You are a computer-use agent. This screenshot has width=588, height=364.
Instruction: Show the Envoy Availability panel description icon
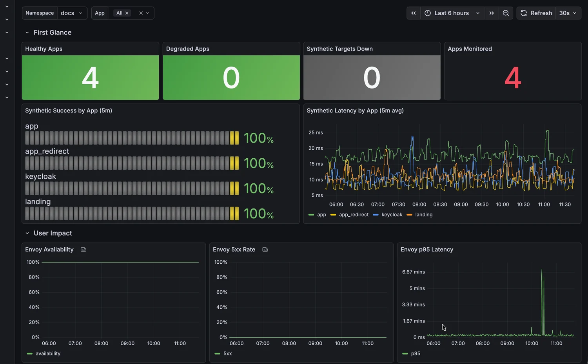pyautogui.click(x=83, y=250)
